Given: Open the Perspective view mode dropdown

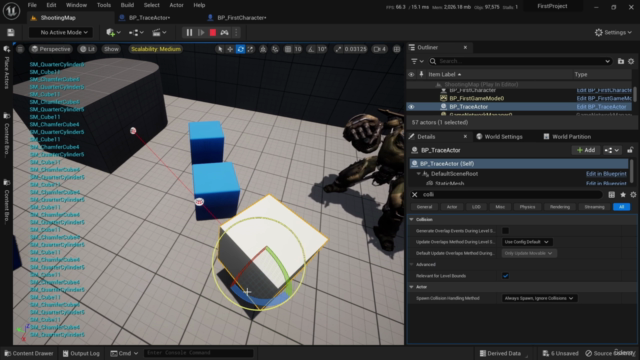Looking at the screenshot, I should 51,49.
